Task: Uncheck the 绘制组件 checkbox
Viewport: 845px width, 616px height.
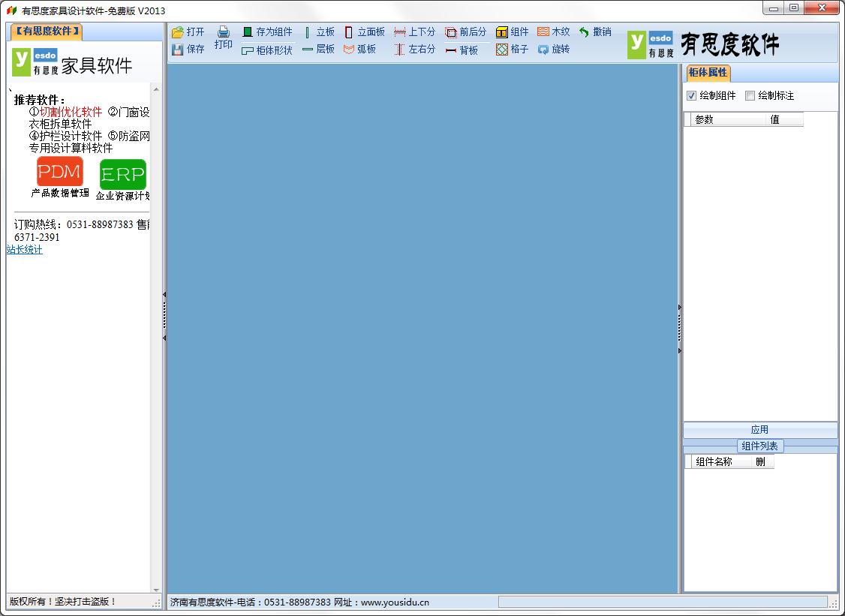Action: pyautogui.click(x=691, y=96)
